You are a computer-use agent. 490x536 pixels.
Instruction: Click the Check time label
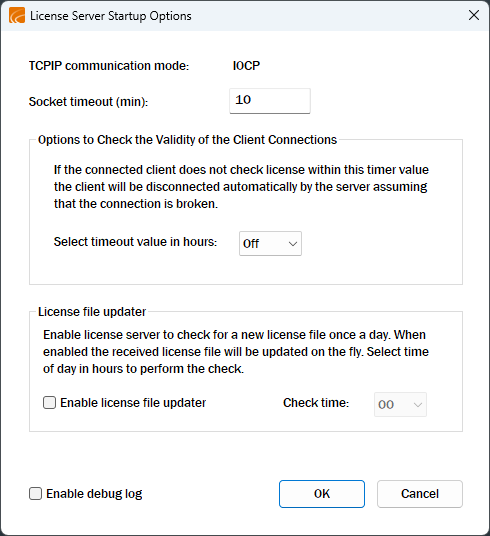click(x=316, y=403)
